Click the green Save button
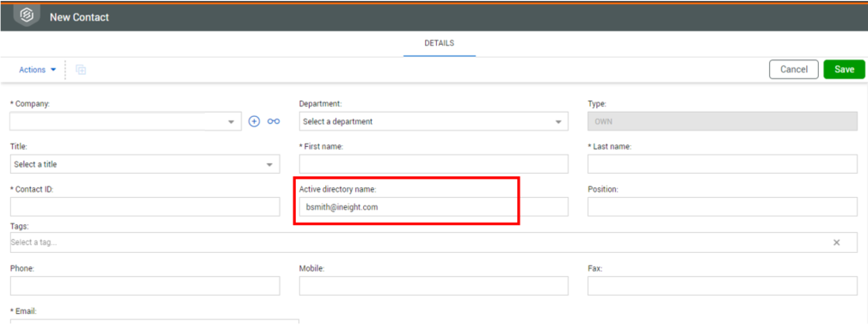 844,70
